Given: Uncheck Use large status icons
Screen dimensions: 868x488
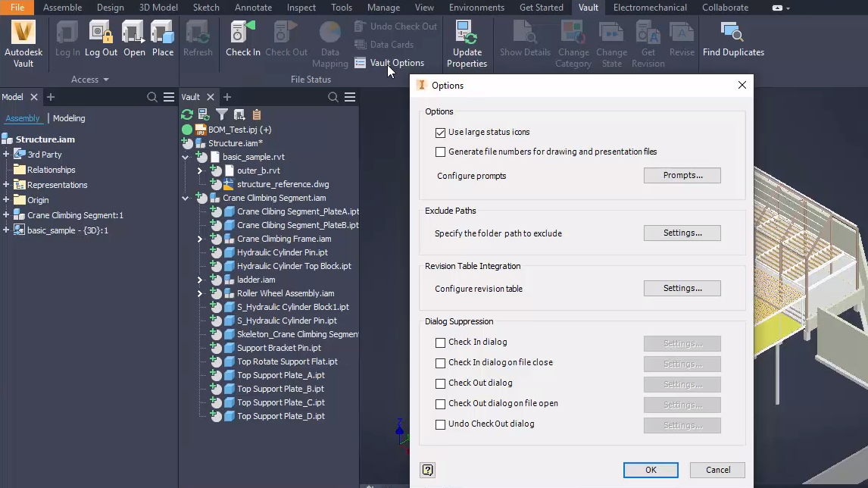Looking at the screenshot, I should tap(440, 133).
